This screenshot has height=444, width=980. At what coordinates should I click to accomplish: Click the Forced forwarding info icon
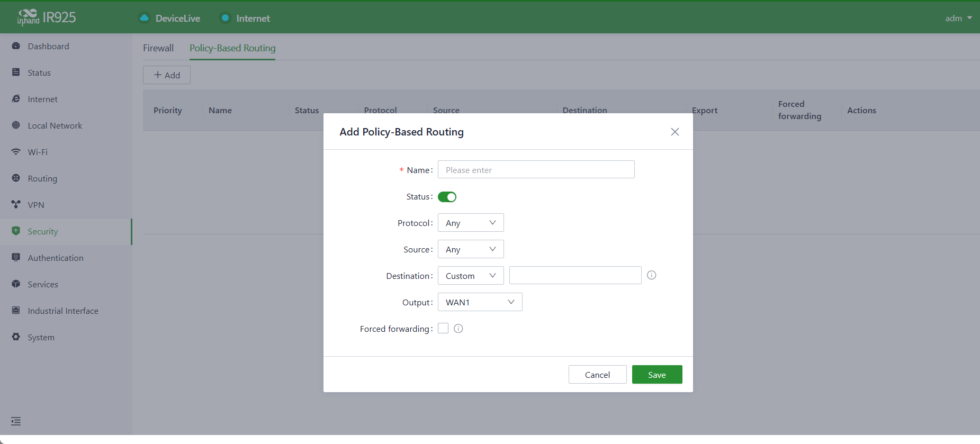click(458, 329)
